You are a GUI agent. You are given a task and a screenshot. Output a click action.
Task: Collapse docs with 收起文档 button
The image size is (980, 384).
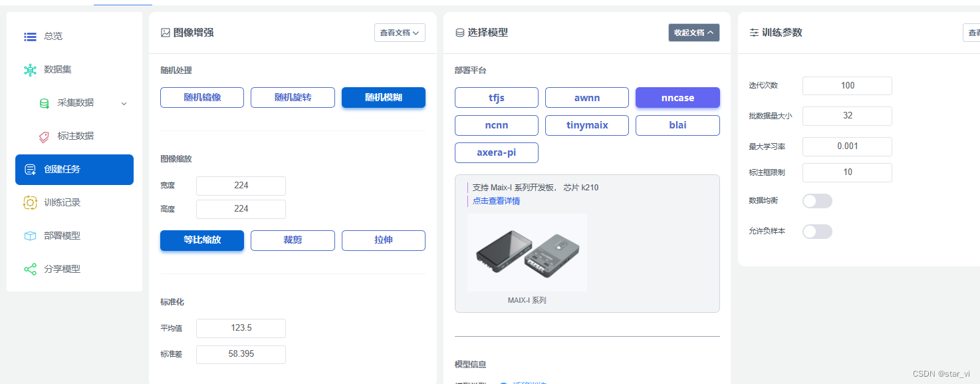[x=694, y=33]
